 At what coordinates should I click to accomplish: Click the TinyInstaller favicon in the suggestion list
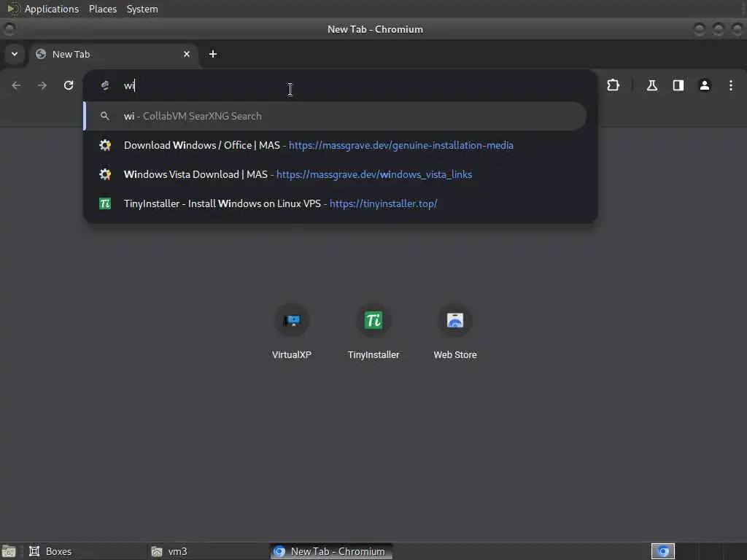(105, 203)
